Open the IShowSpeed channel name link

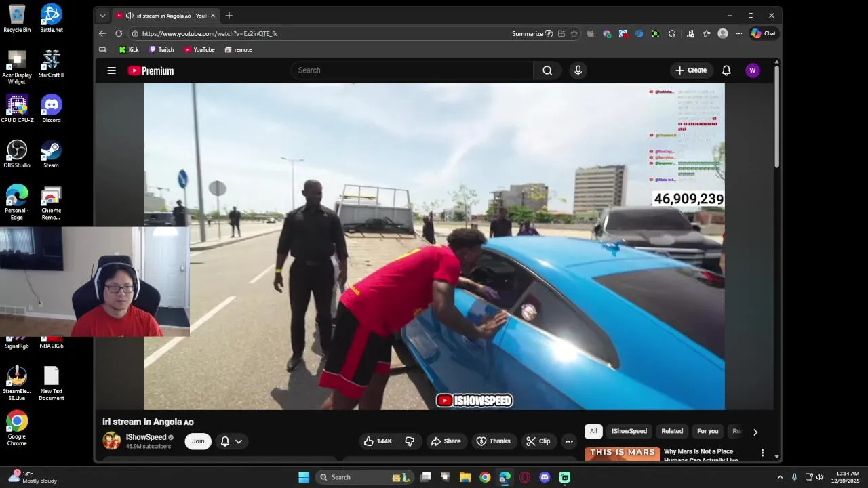pos(146,437)
